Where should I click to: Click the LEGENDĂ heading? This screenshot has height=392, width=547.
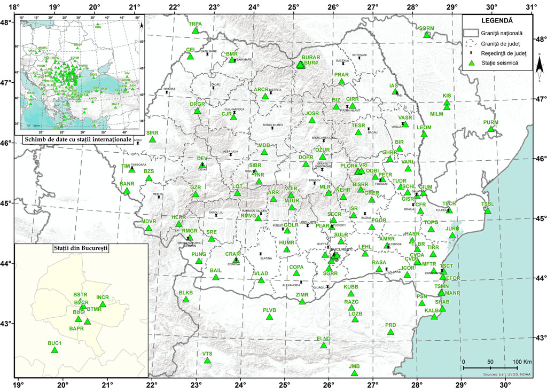click(x=497, y=21)
